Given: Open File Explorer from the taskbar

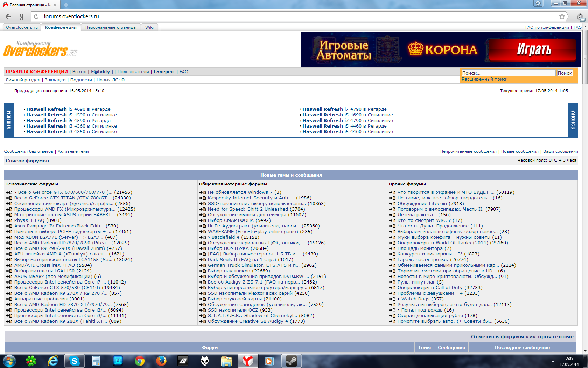Looking at the screenshot, I should click(226, 361).
